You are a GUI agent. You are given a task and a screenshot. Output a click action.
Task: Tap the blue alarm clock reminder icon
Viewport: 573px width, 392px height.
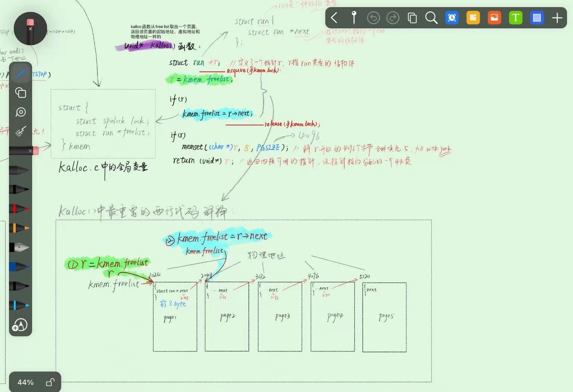tap(452, 18)
